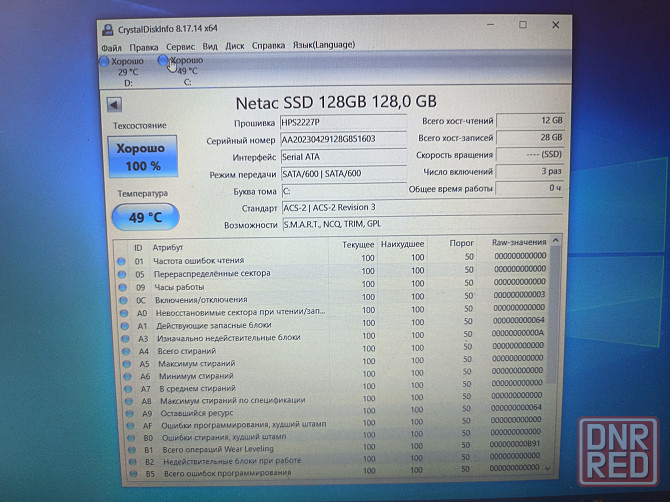Image resolution: width=670 pixels, height=502 pixels.
Task: Click the Наихудшее column header
Action: [402, 244]
